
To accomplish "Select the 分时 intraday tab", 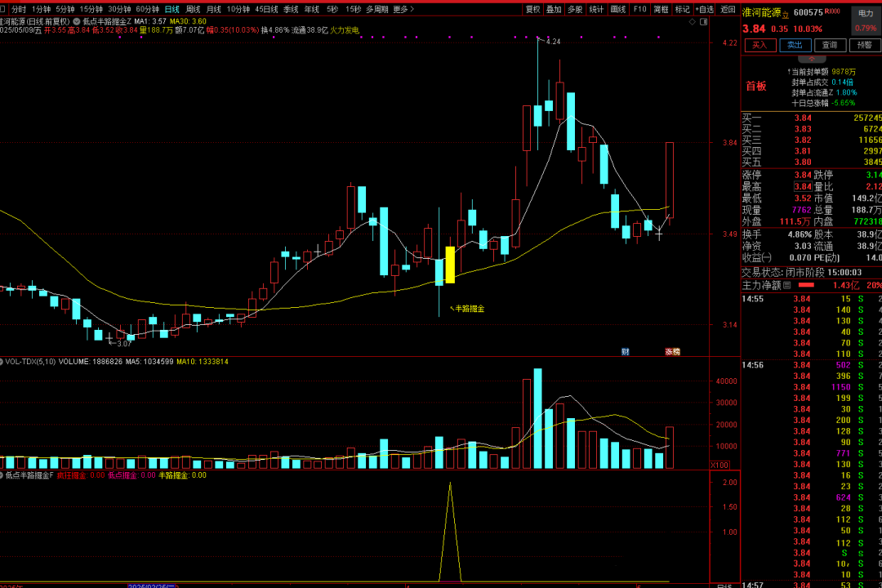I will (x=18, y=9).
